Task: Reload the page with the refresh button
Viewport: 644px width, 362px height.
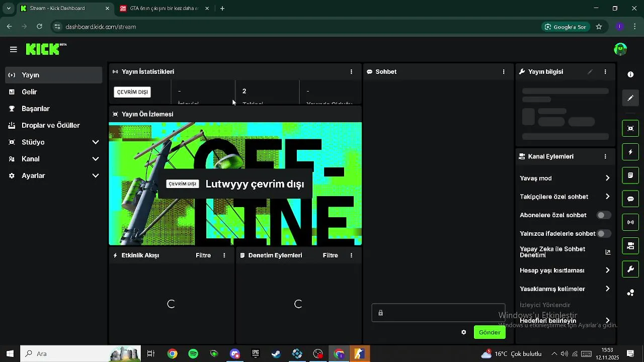Action: pos(40,27)
